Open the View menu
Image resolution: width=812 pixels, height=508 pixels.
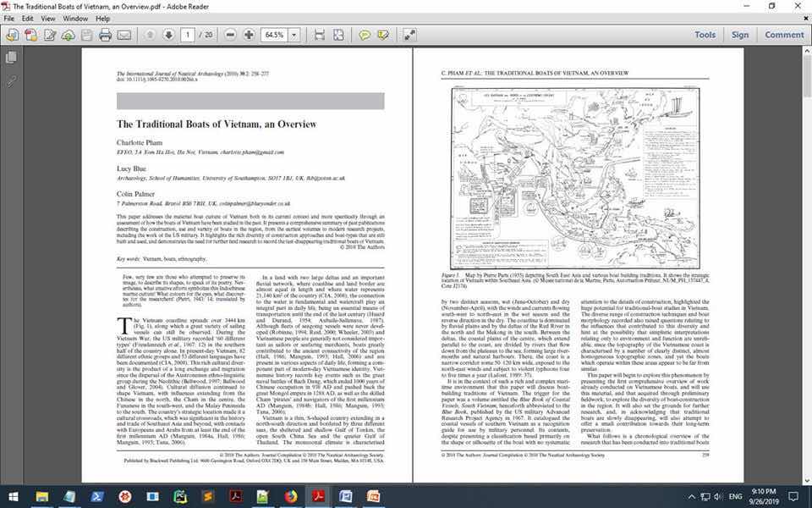47,18
